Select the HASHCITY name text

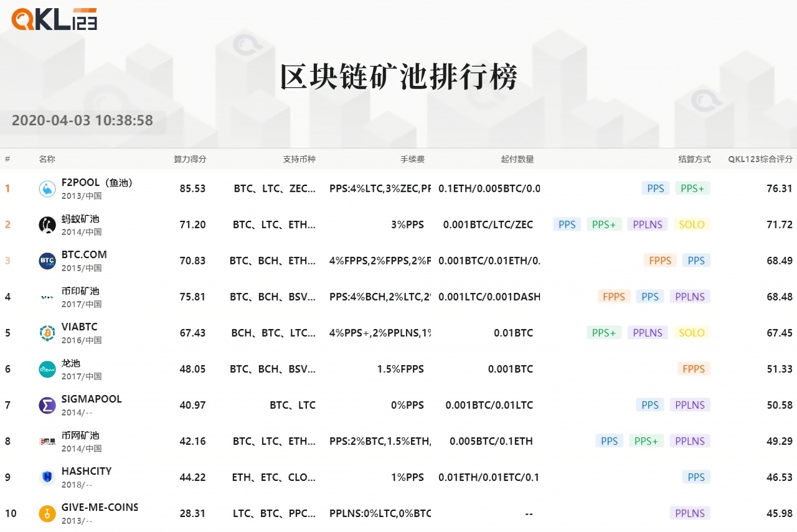pos(87,471)
